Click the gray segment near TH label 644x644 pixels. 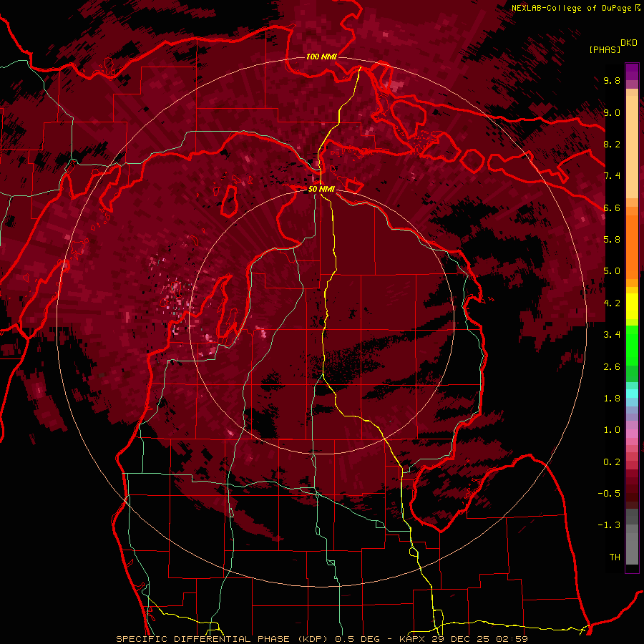pyautogui.click(x=632, y=548)
